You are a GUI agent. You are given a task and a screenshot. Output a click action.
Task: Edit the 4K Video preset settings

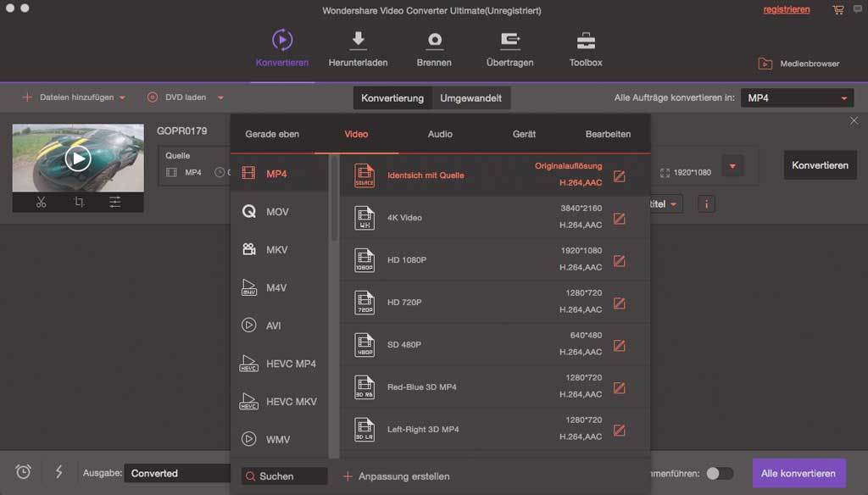(x=620, y=219)
